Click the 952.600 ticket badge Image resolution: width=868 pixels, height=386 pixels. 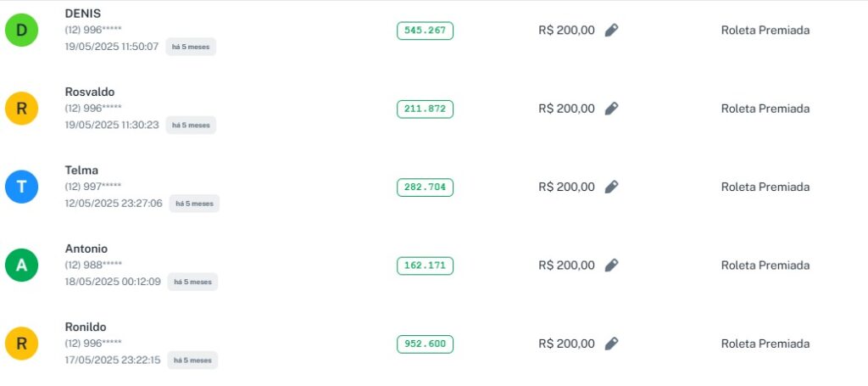pos(425,344)
